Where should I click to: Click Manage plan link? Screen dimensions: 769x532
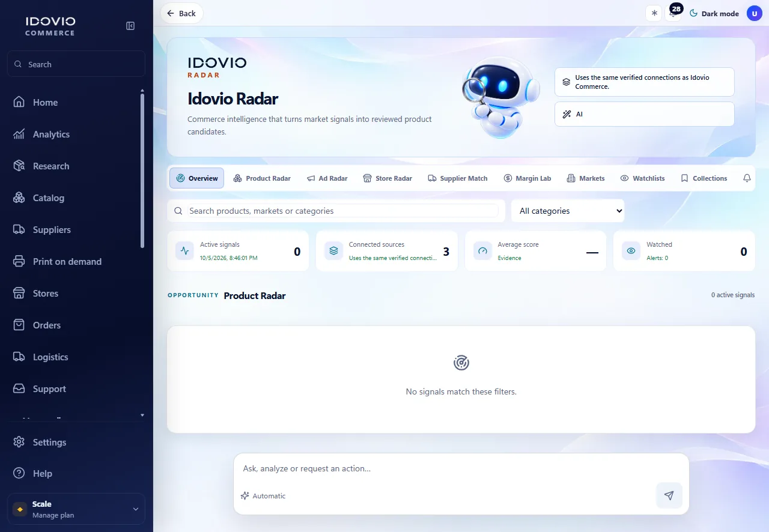(53, 515)
